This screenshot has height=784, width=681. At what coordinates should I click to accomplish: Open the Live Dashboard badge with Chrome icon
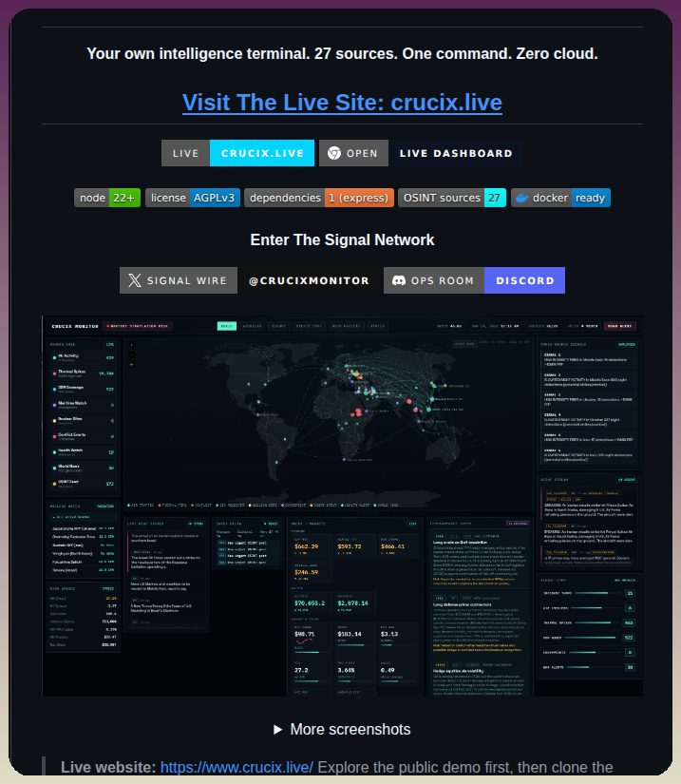(421, 153)
